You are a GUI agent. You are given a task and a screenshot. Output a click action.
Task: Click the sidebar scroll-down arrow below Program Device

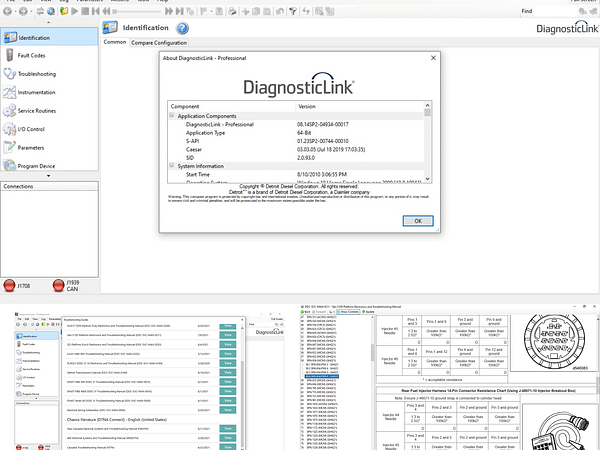[x=49, y=176]
